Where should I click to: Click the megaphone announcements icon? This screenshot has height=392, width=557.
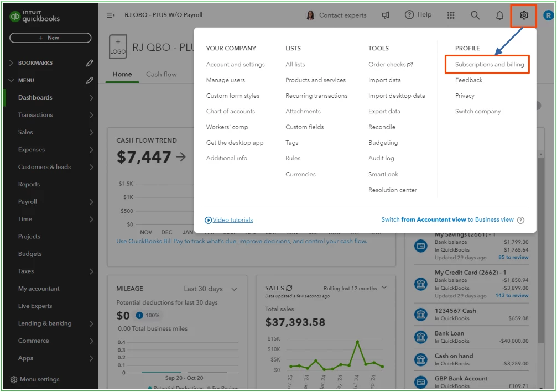coord(386,15)
